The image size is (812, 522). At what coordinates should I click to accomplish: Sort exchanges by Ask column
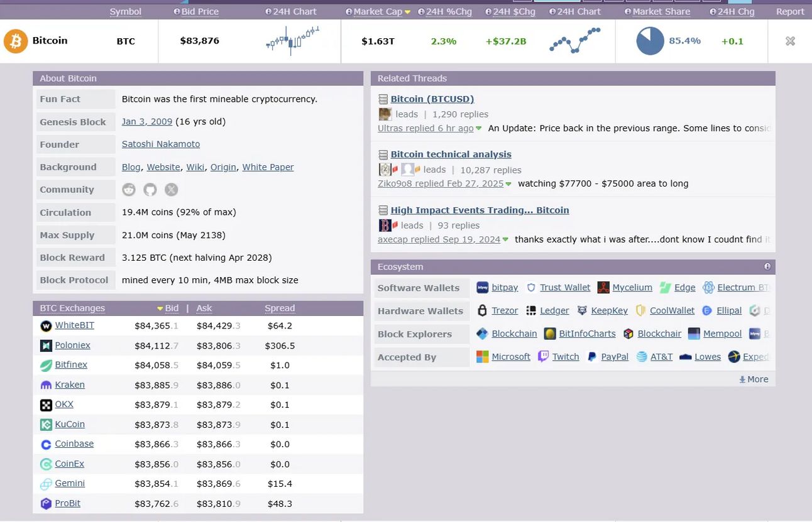(204, 308)
